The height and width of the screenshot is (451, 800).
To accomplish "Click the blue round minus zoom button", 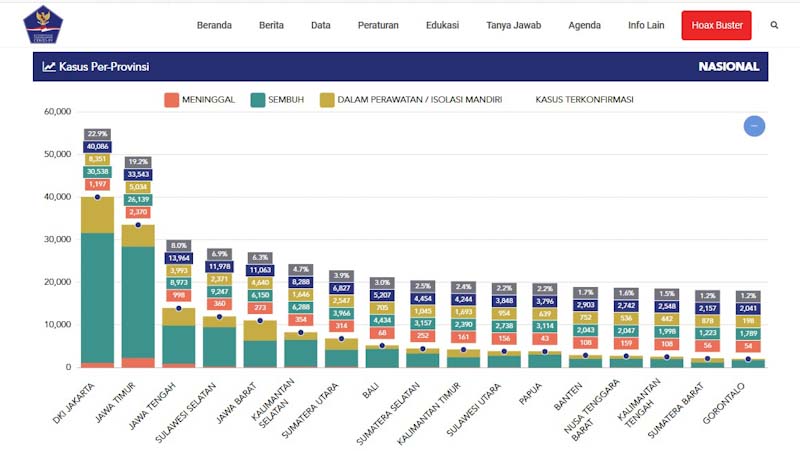I will [754, 126].
